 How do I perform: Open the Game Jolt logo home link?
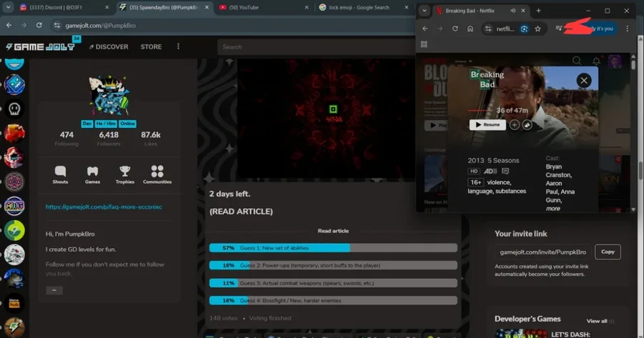(40, 47)
